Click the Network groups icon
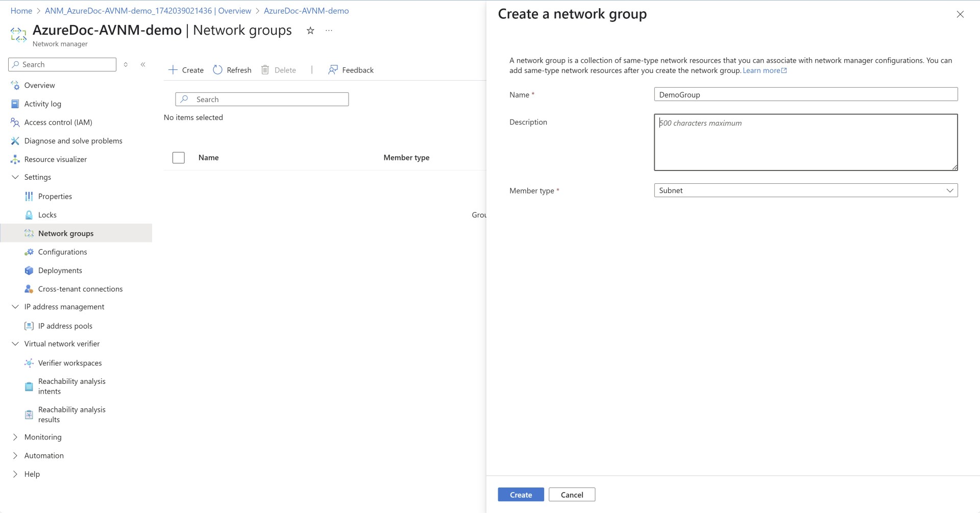Screen dimensions: 980x513 (29, 233)
